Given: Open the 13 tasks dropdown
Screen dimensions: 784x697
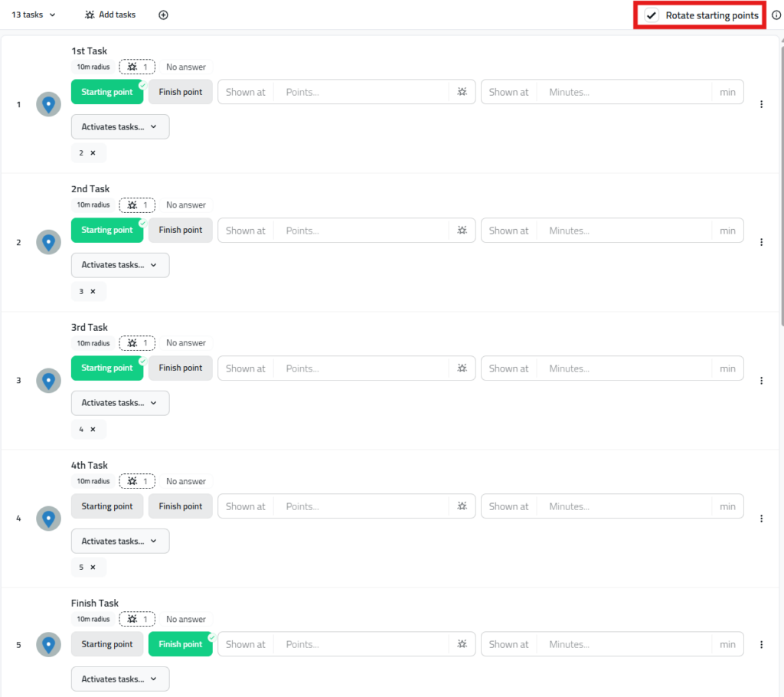Looking at the screenshot, I should pos(34,15).
